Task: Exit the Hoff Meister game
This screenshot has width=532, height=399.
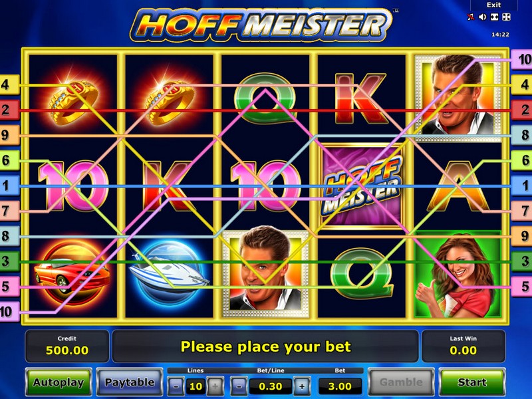Action: pos(493,5)
